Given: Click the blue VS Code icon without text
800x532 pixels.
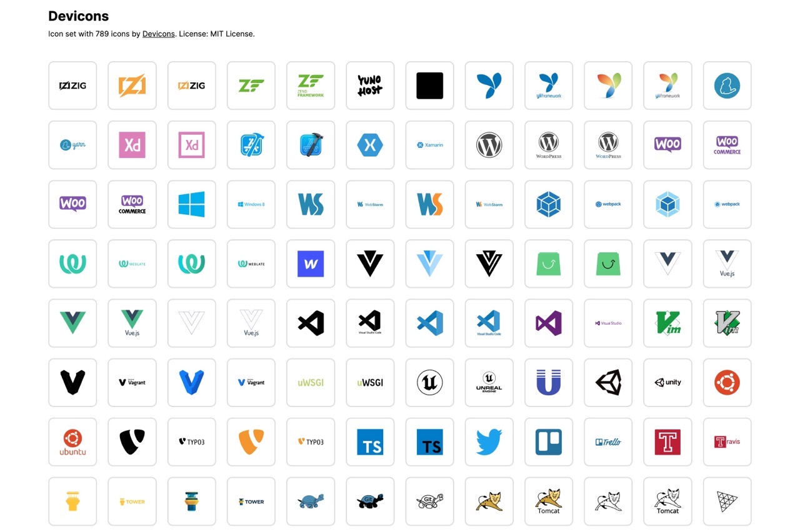Looking at the screenshot, I should coord(430,323).
